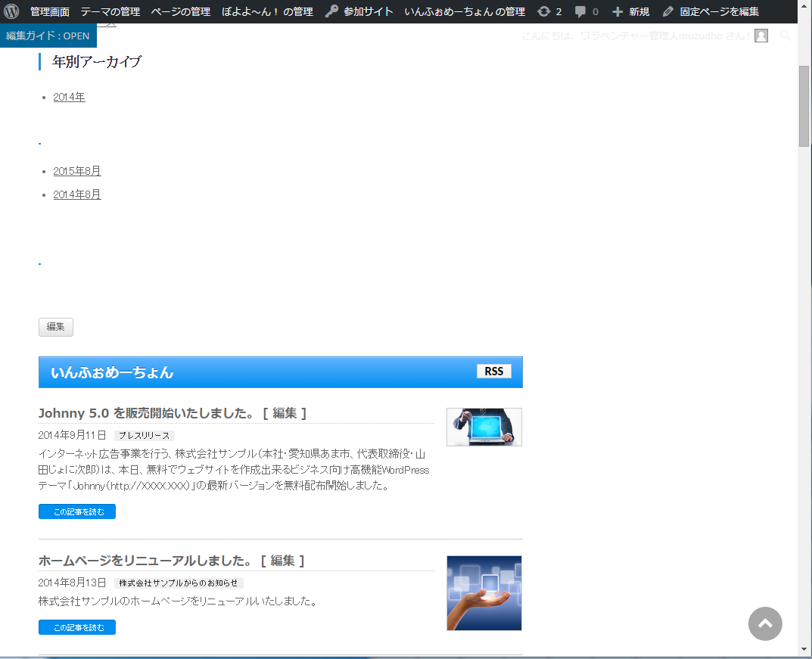This screenshot has height=659, width=812.
Task: Select the 株式会社サンプルからのお知らせ category tag
Action: [179, 583]
